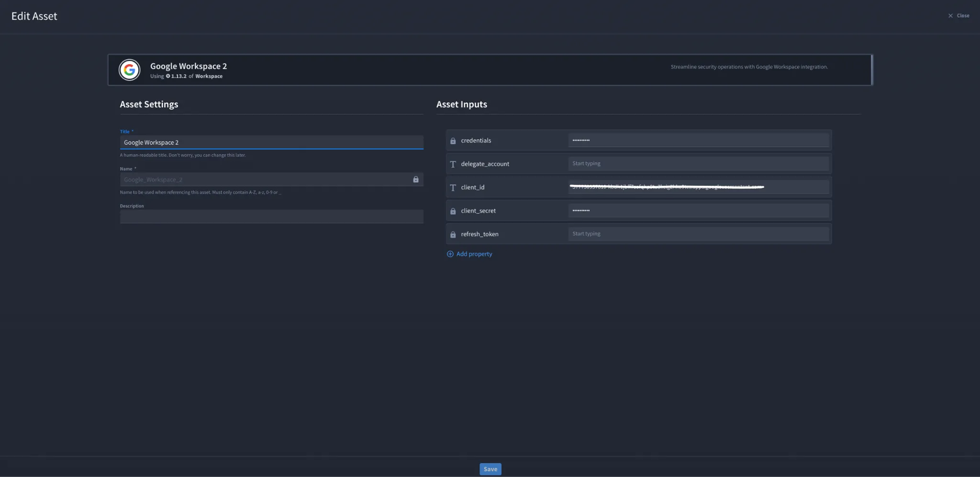This screenshot has height=477, width=980.
Task: Focus the Title input field
Action: 271,142
